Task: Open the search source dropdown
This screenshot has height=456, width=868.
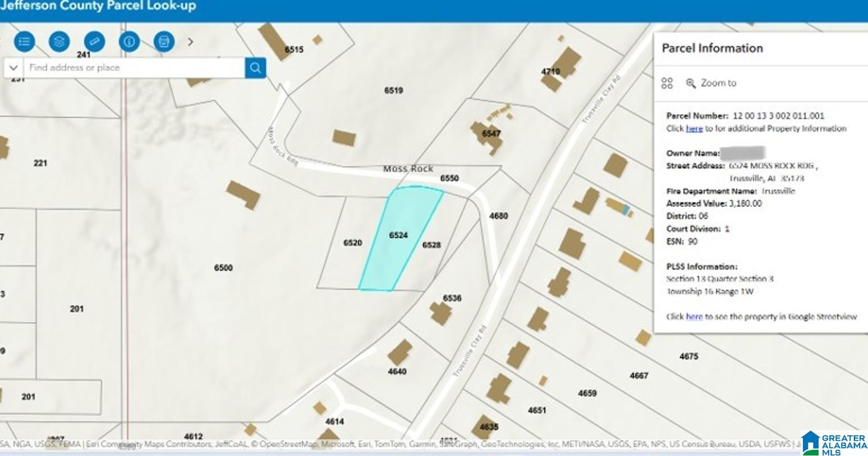Action: click(x=13, y=68)
